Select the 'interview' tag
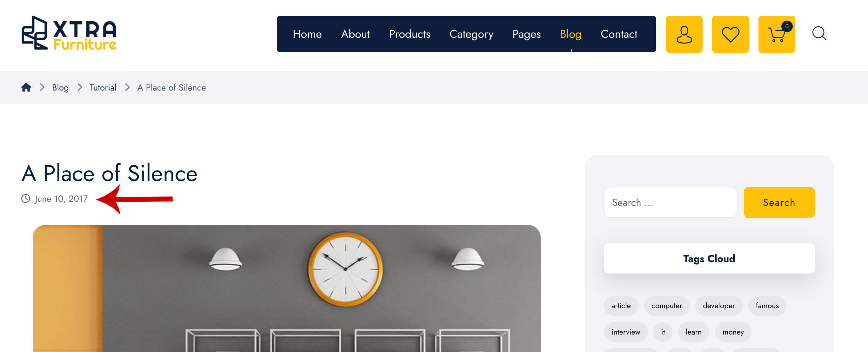Viewport: 868px width, 352px height. [x=625, y=332]
